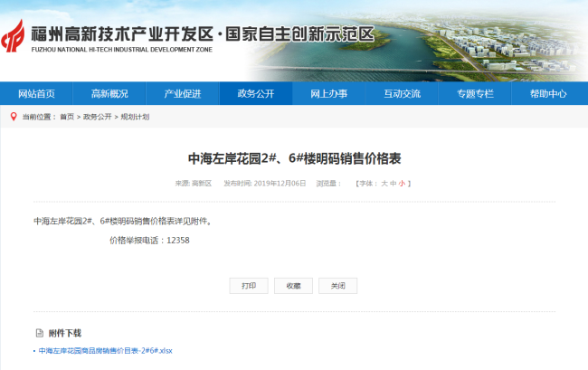The width and height of the screenshot is (588, 370).
Task: Click the riverside city banner image
Action: coord(416,47)
